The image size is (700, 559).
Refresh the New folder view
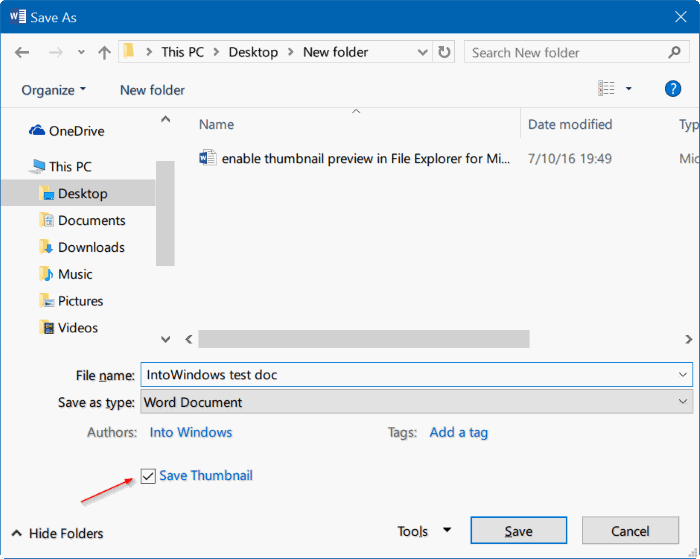pyautogui.click(x=444, y=52)
